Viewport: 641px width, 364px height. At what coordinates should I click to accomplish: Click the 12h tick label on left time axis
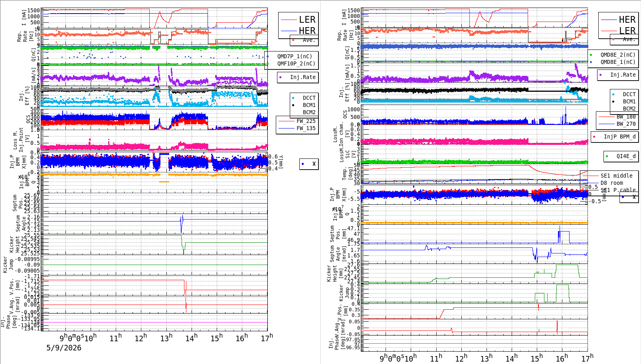(141, 338)
